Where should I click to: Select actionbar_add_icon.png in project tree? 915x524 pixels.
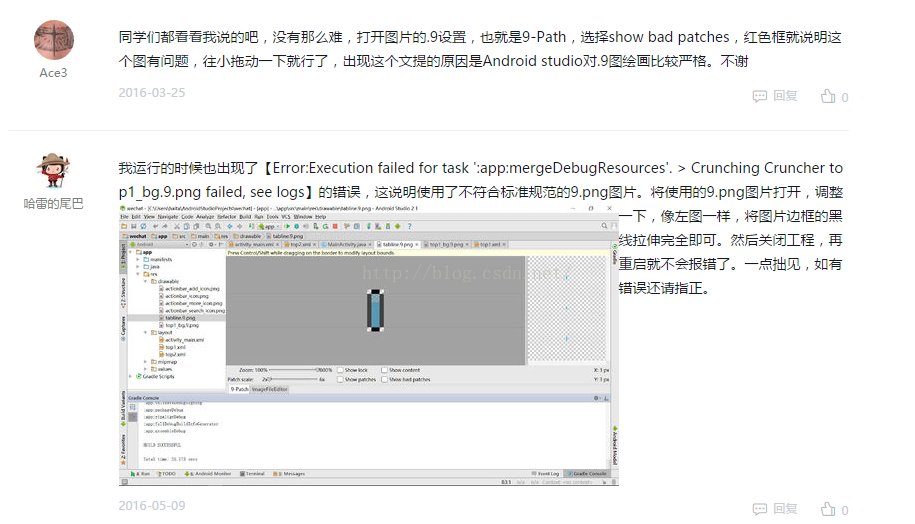coord(189,289)
